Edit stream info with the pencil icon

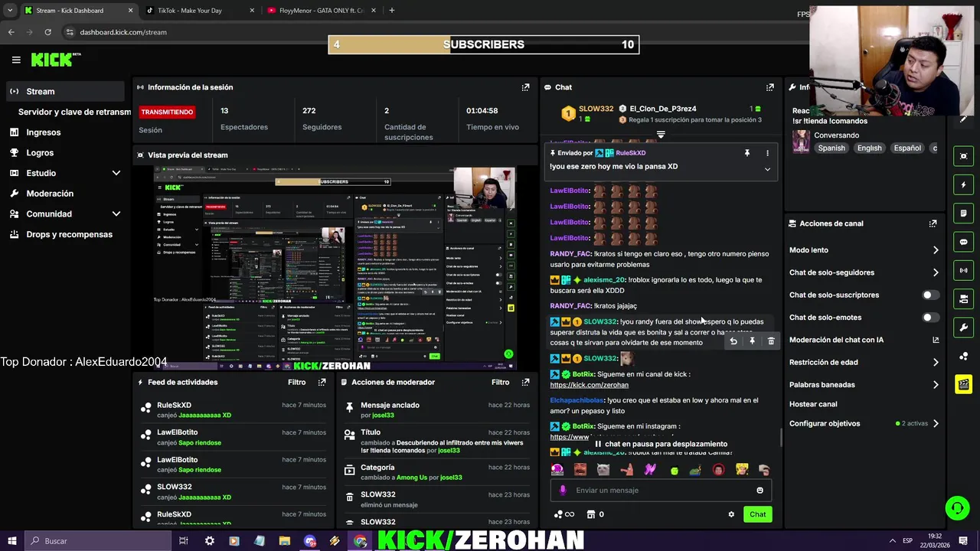tap(963, 119)
